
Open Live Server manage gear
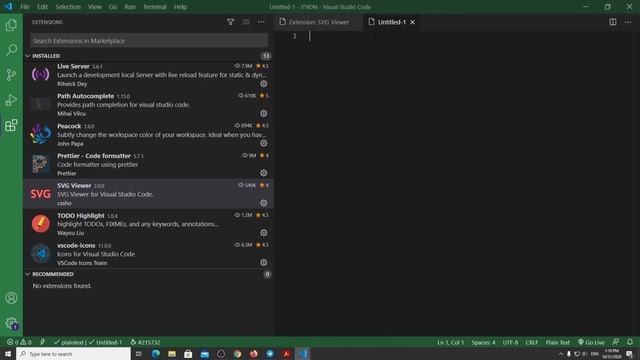tap(264, 84)
